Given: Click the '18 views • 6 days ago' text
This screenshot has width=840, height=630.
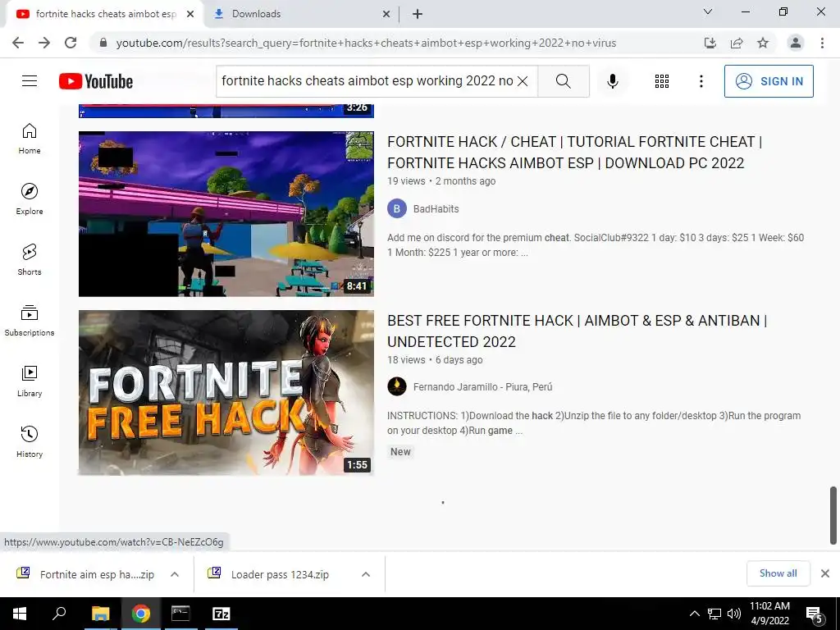Looking at the screenshot, I should [x=435, y=360].
